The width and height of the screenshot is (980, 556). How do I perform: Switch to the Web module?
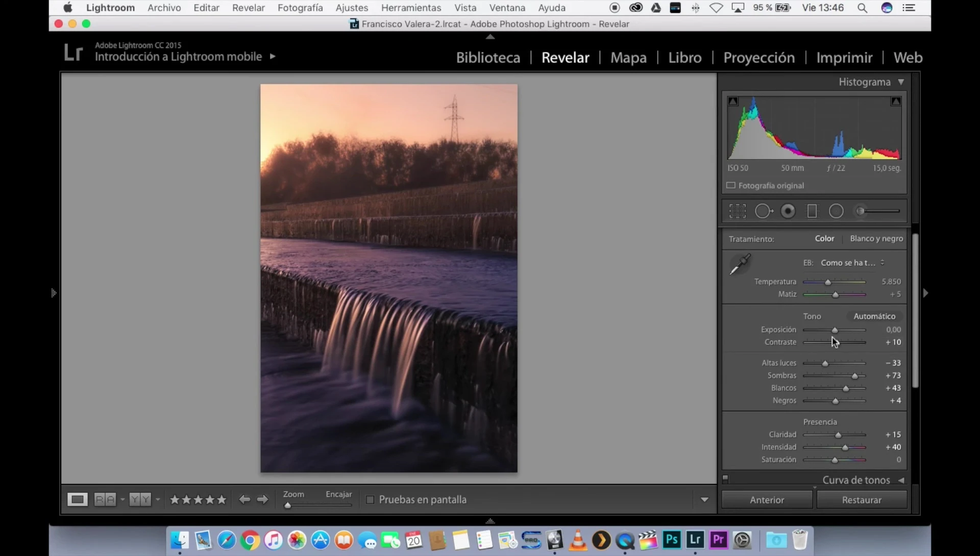[x=908, y=58]
